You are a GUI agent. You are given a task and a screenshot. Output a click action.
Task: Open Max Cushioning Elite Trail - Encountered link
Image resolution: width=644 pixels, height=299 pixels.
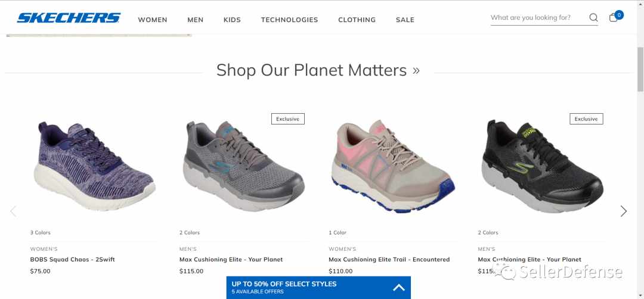(x=389, y=259)
